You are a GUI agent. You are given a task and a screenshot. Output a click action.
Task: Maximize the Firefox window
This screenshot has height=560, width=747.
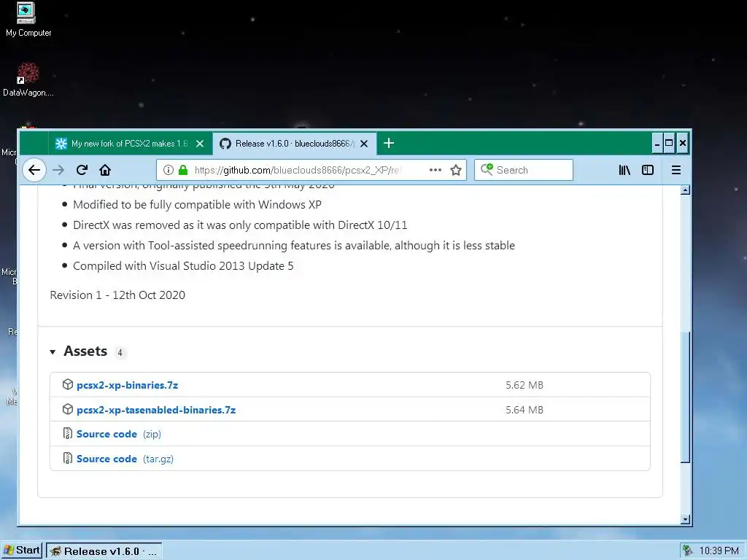(669, 144)
